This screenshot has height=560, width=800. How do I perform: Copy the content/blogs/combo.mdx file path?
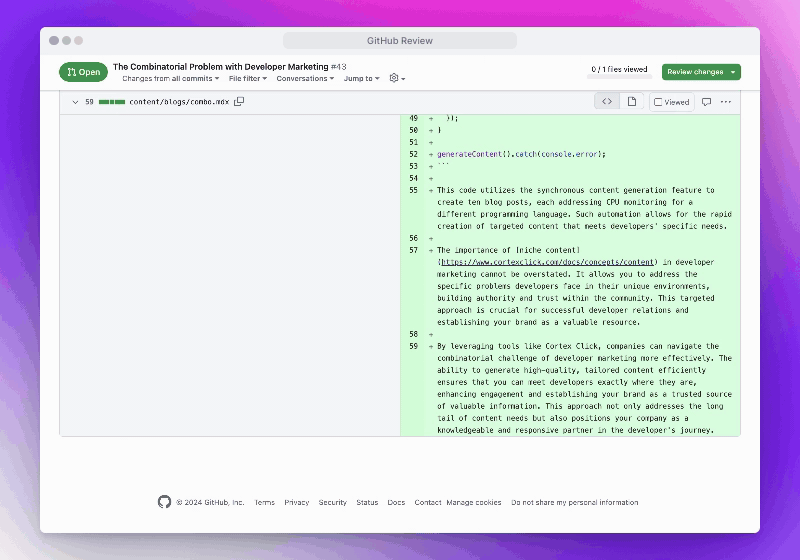[x=239, y=101]
